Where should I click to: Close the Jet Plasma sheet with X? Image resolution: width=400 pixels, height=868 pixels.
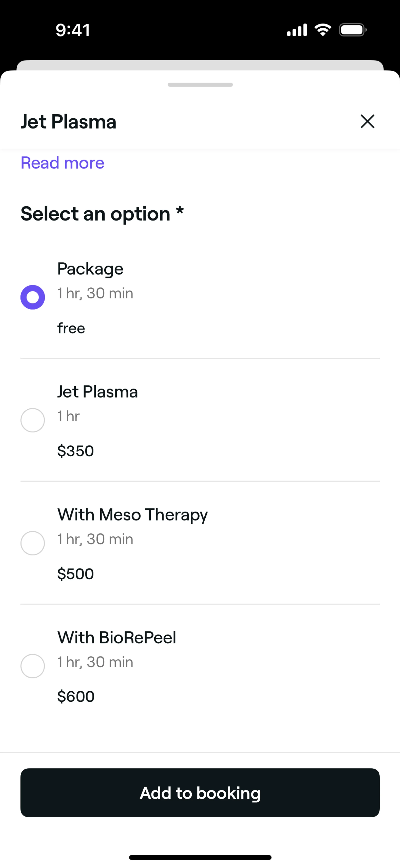(367, 121)
